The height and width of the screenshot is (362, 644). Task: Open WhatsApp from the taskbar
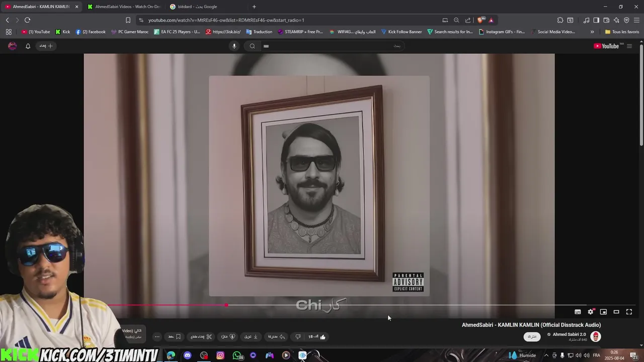pyautogui.click(x=237, y=355)
